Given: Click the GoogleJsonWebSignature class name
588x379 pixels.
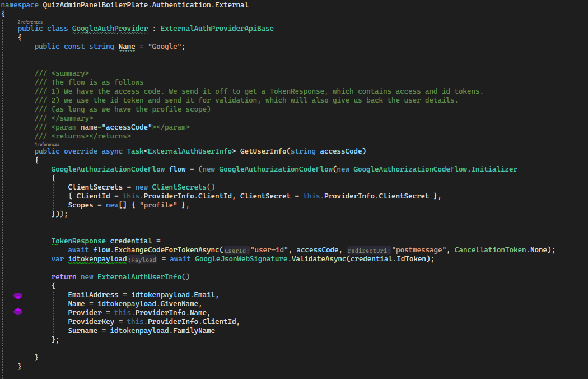Looking at the screenshot, I should pos(241,259).
